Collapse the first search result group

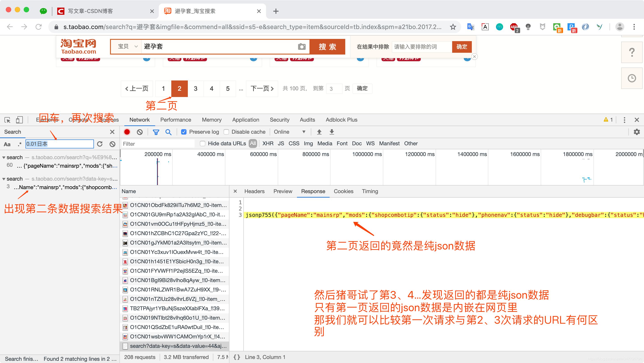click(4, 157)
